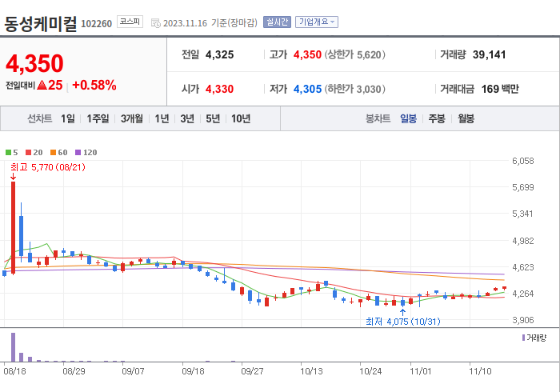Click the 3,906 price axis label
Image resolution: width=560 pixels, height=392 pixels.
[x=523, y=320]
